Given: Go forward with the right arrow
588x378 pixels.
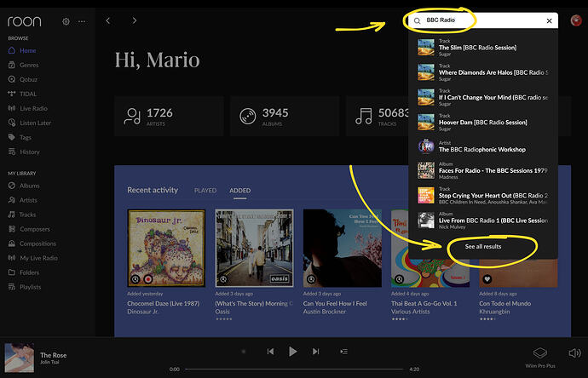Looking at the screenshot, I should pyautogui.click(x=135, y=20).
